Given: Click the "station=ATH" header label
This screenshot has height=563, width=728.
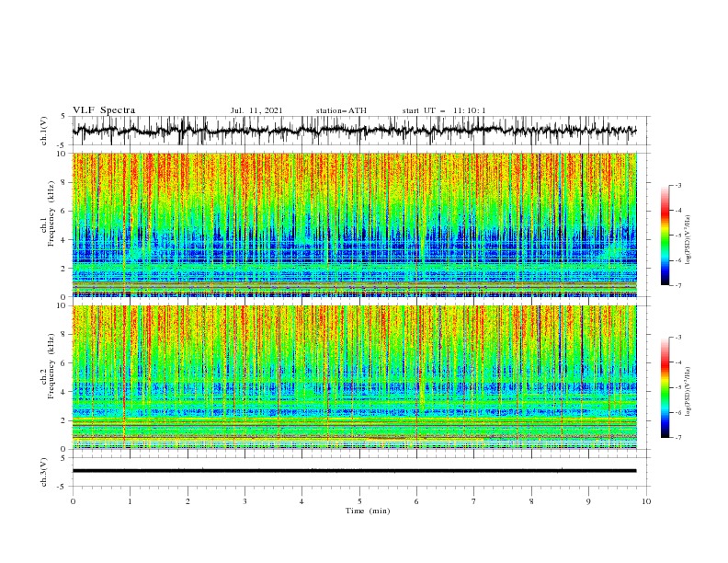Looking at the screenshot, I should coord(341,110).
